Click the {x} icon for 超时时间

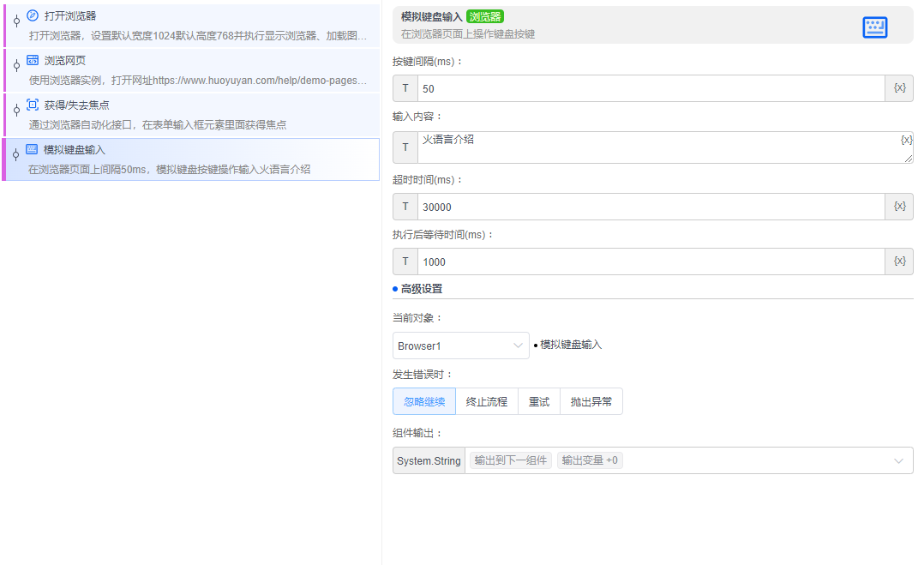coord(898,206)
